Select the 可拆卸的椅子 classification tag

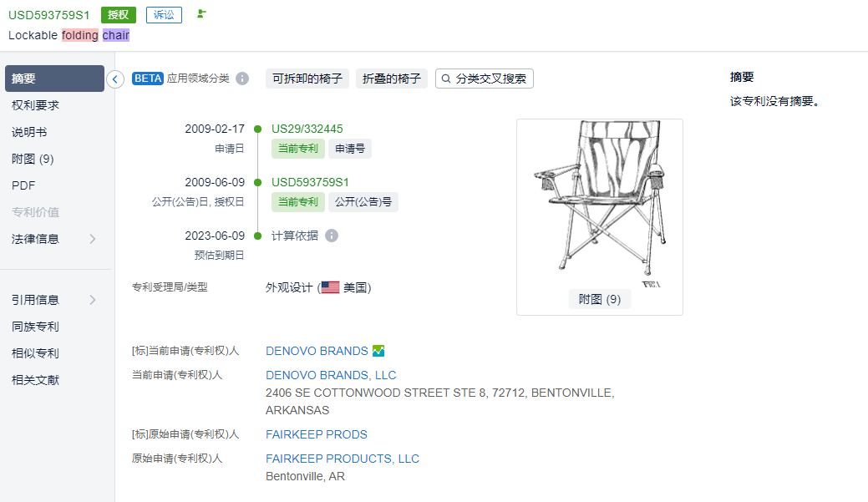(307, 79)
